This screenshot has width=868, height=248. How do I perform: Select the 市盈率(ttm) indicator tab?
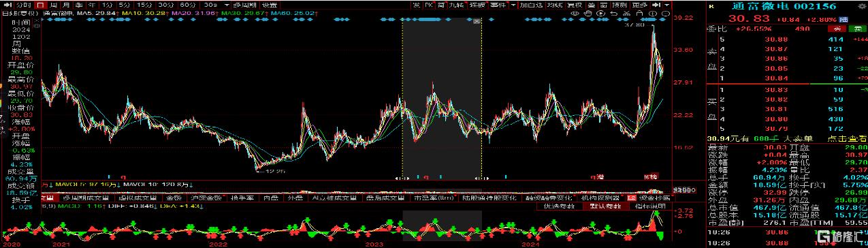(x=434, y=198)
